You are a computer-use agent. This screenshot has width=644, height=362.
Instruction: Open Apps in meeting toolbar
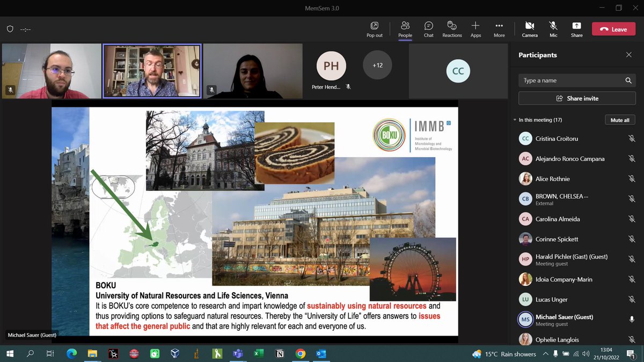pos(475,29)
